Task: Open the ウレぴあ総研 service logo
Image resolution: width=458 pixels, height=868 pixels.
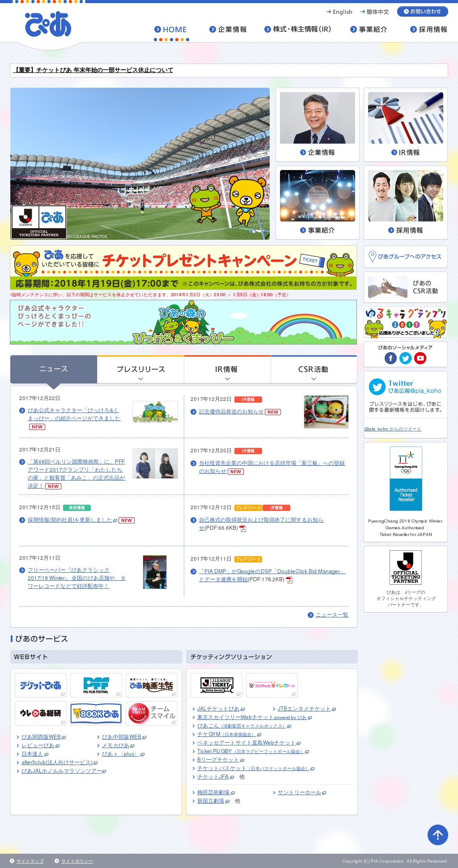Action: coord(41,713)
